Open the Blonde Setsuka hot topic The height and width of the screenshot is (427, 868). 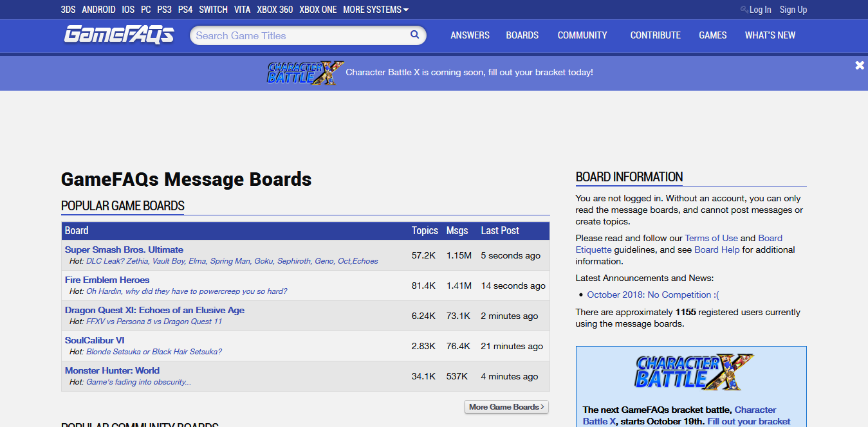[154, 352]
